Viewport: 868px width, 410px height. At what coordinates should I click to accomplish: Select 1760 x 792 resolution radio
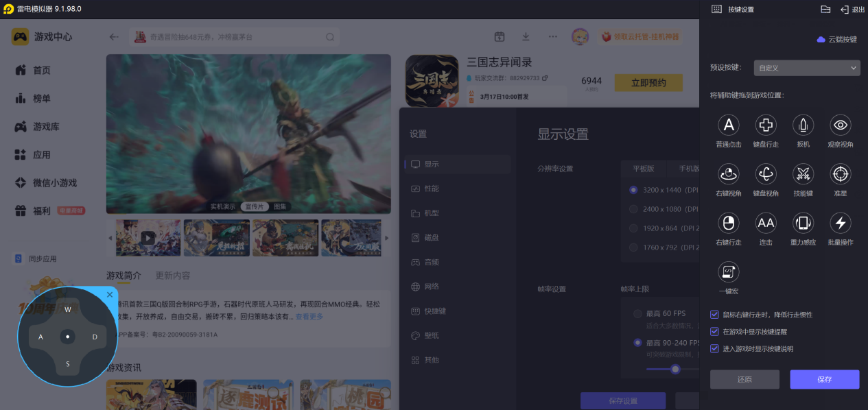[x=633, y=248]
